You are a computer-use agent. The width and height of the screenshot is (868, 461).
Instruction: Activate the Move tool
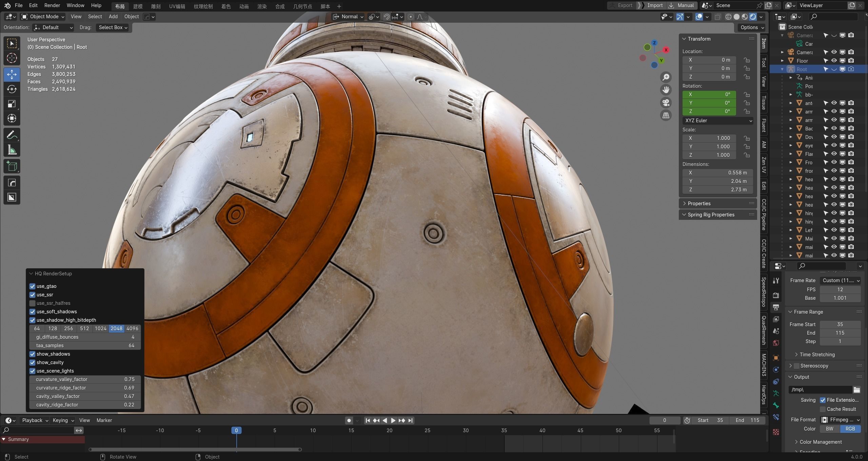(12, 75)
